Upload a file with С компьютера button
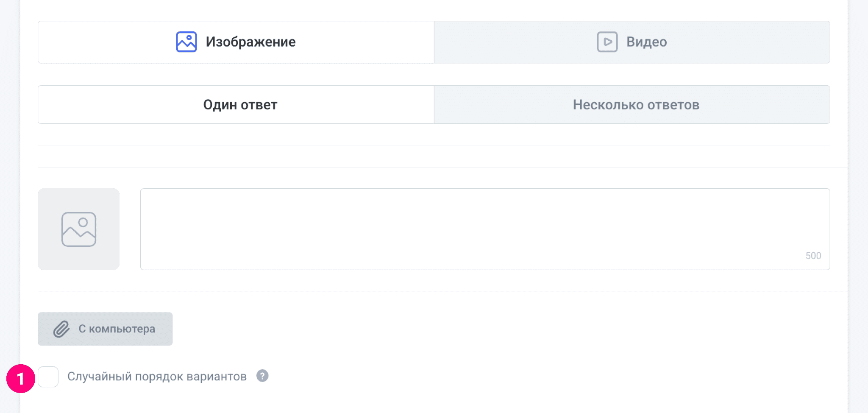868x413 pixels. point(105,329)
